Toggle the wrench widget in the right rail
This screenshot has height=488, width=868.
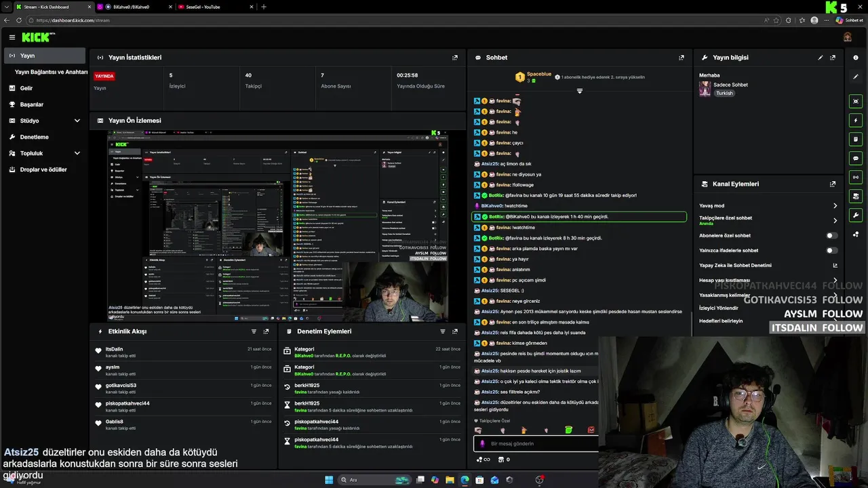[856, 216]
